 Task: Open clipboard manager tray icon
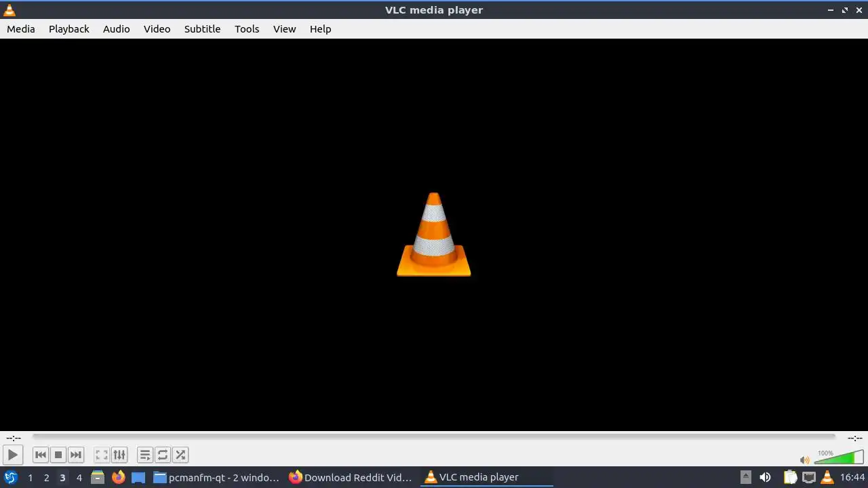click(x=790, y=477)
